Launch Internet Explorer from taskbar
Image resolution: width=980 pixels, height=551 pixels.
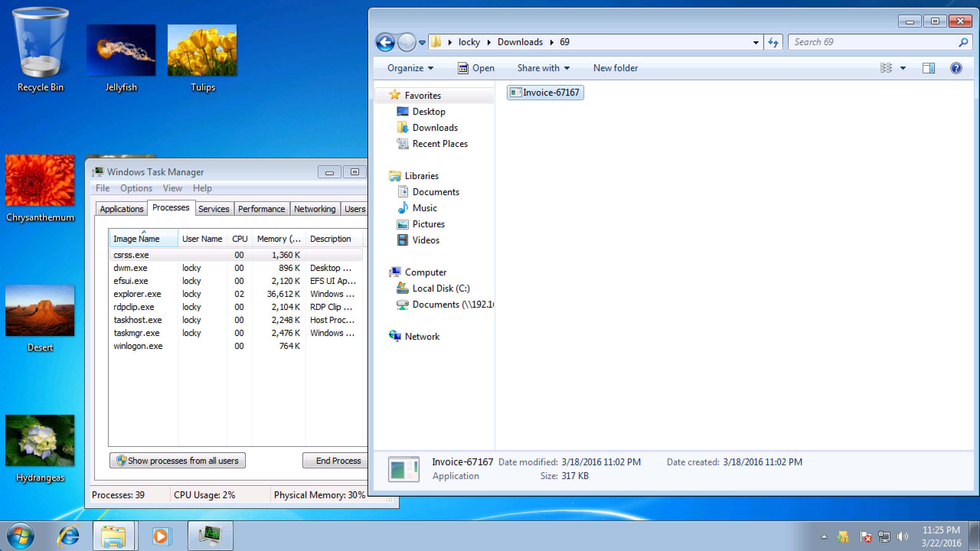coord(69,536)
